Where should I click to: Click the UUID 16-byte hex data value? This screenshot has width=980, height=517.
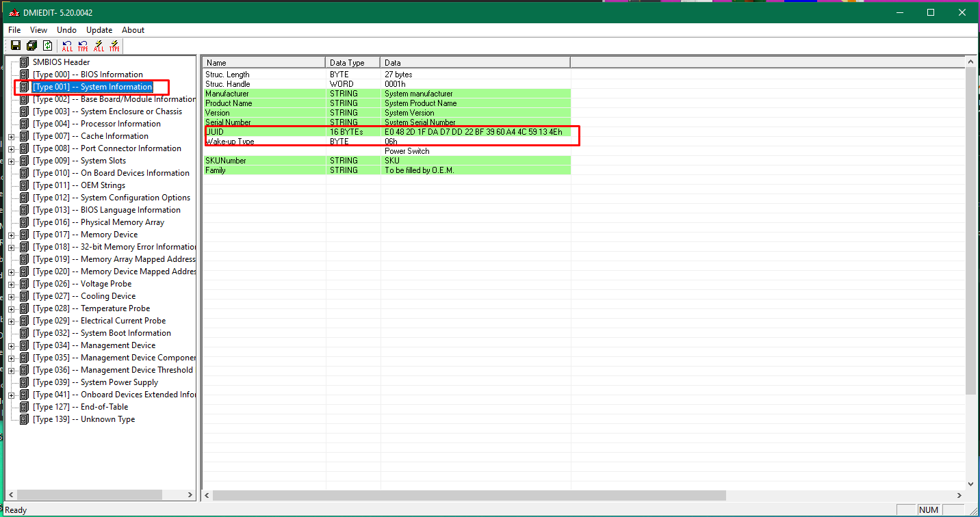coord(474,132)
